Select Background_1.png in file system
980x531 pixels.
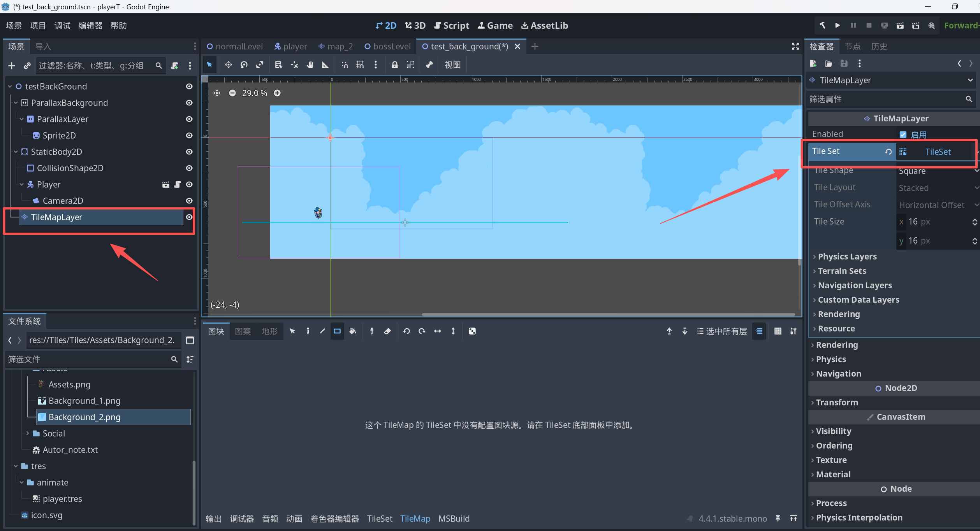tap(84, 401)
